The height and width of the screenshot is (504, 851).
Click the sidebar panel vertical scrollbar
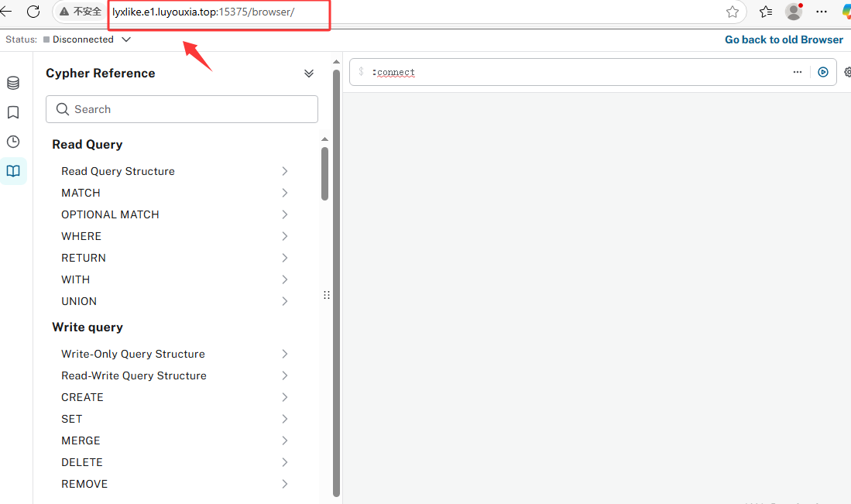pyautogui.click(x=337, y=282)
